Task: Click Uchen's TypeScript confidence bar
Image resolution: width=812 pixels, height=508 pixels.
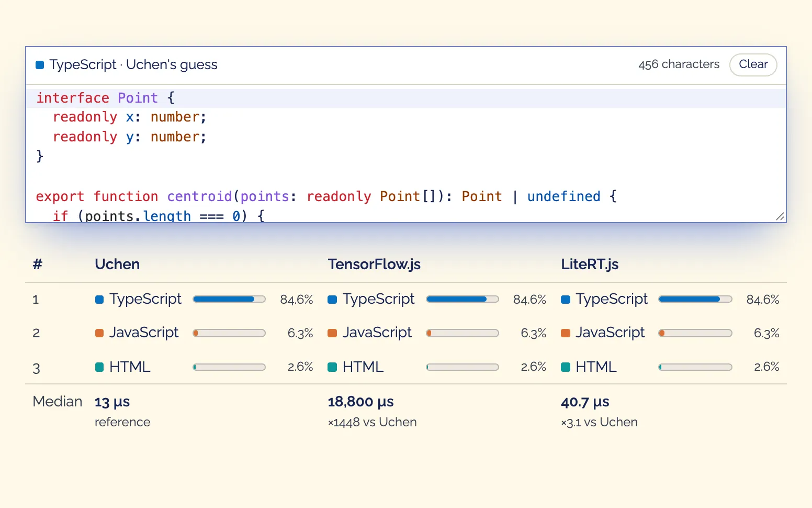Action: 229,299
